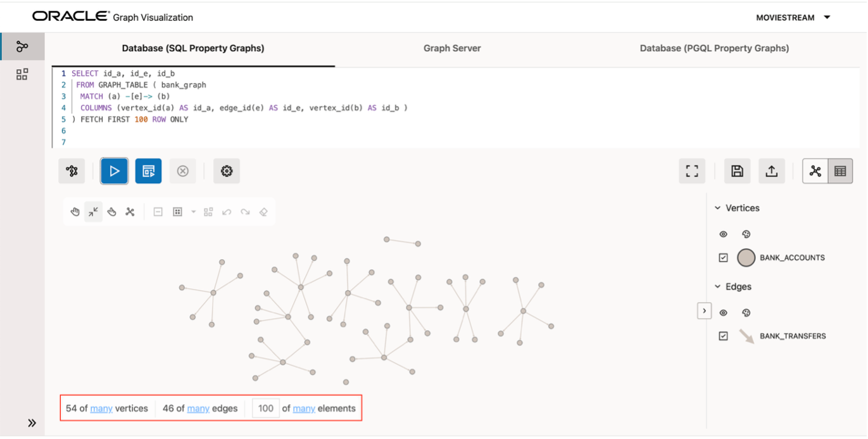Collapse the Vertices section
Viewport: 868px width, 439px height.
[718, 208]
